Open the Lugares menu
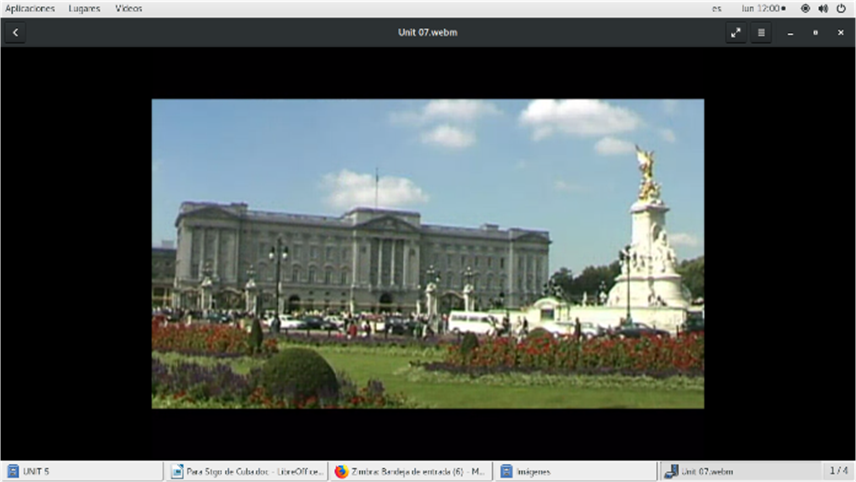Image resolution: width=856 pixels, height=482 pixels. 84,8
